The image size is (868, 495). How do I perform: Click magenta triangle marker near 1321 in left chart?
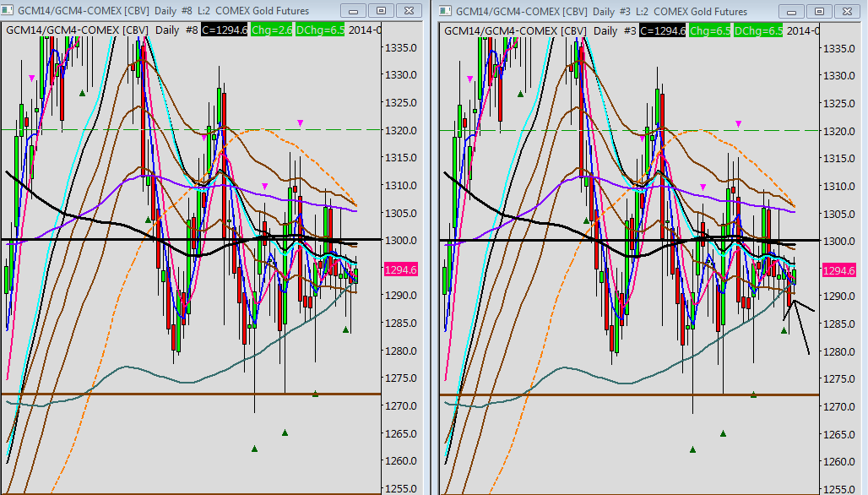point(300,122)
